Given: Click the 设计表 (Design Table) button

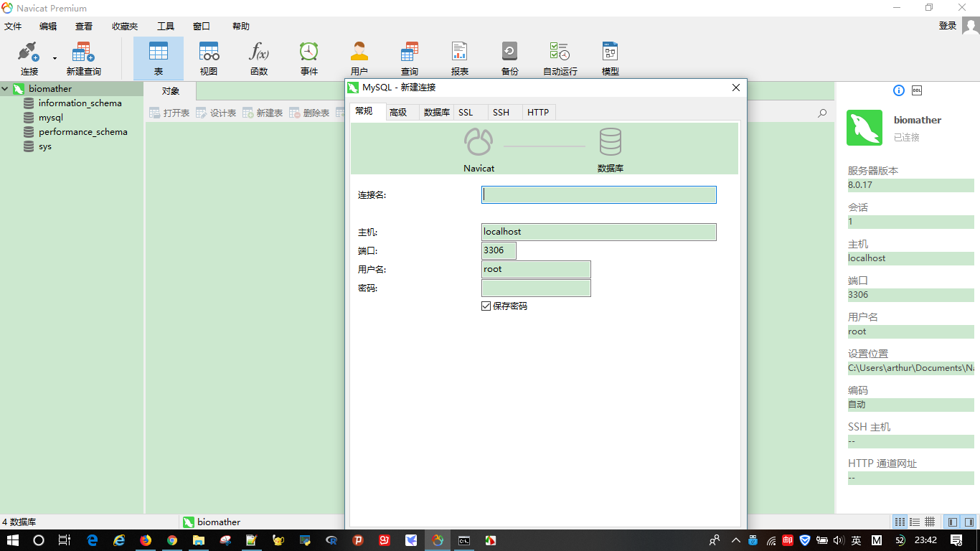Looking at the screenshot, I should [x=216, y=113].
